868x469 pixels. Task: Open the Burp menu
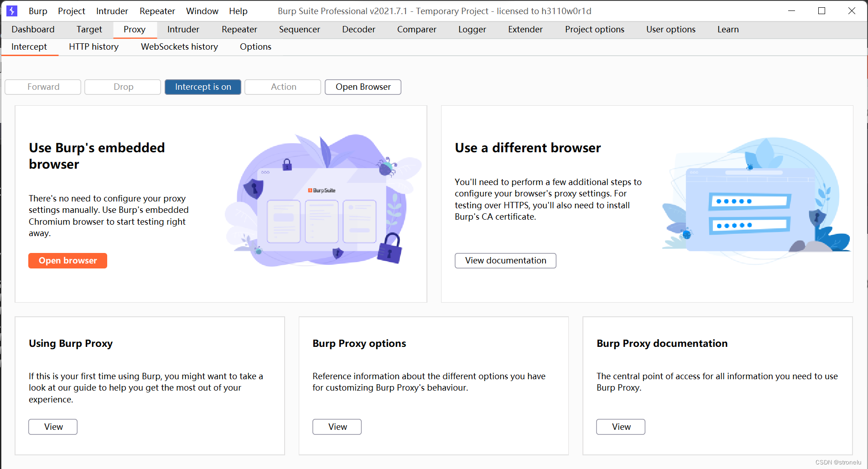(x=38, y=11)
